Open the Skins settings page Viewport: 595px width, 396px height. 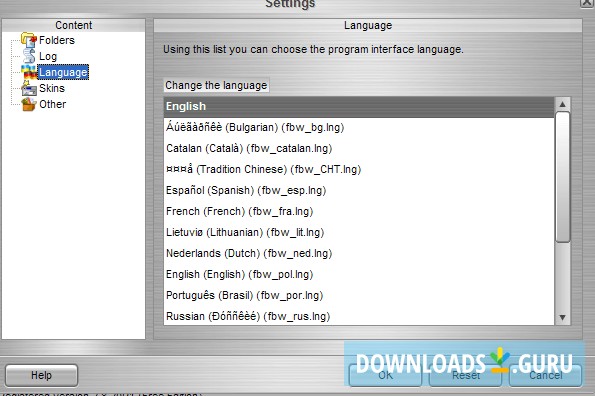click(x=52, y=88)
